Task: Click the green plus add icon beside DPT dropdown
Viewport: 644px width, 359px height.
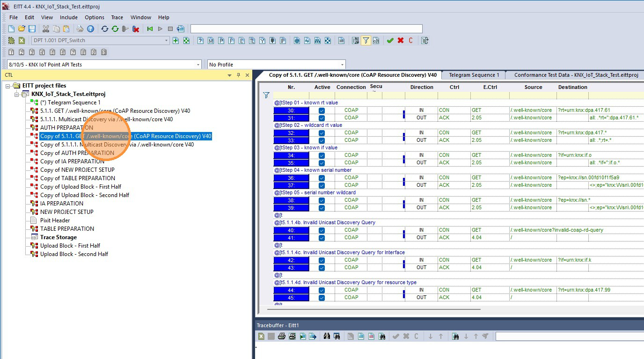Action: tap(176, 41)
